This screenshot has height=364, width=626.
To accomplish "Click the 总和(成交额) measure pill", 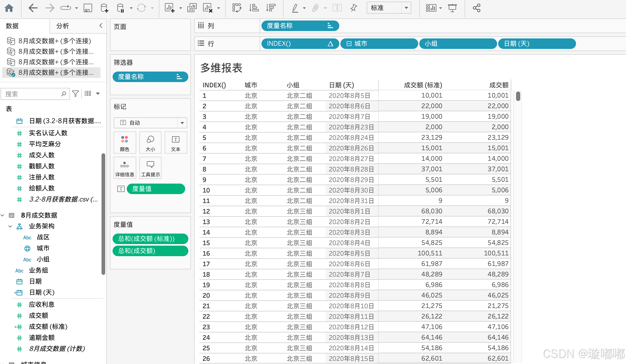I will (150, 251).
